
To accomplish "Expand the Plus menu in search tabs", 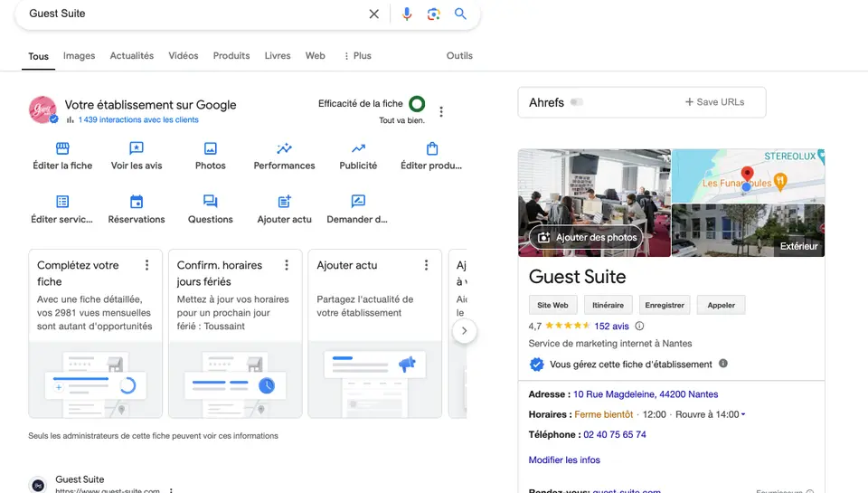I will (x=358, y=56).
